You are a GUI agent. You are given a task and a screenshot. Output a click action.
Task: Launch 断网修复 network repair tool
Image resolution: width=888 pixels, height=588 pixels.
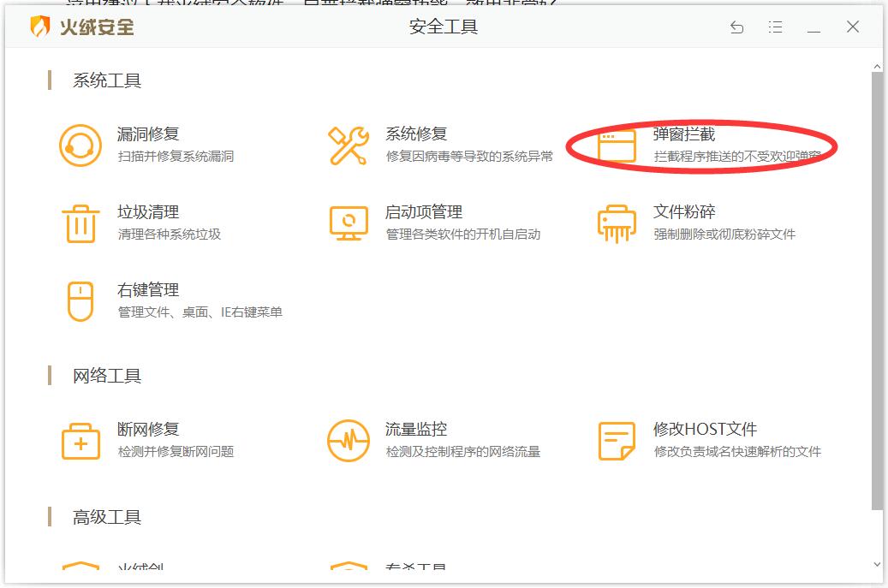click(119, 439)
